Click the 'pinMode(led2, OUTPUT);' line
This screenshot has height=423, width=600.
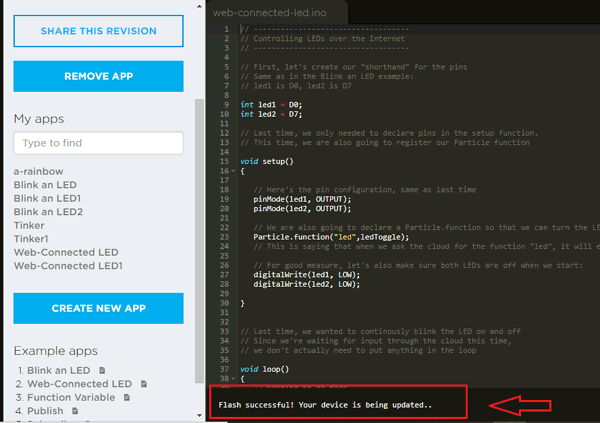click(302, 209)
